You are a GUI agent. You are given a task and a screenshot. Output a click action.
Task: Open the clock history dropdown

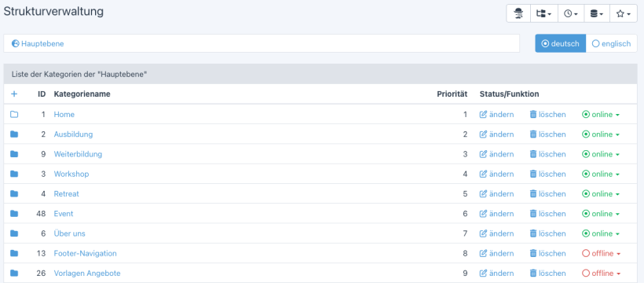(571, 13)
